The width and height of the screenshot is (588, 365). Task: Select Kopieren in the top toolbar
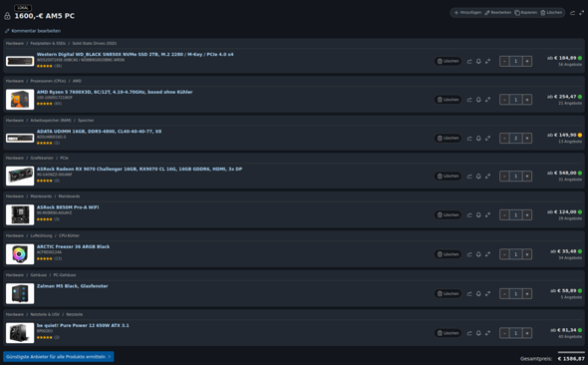coord(526,13)
